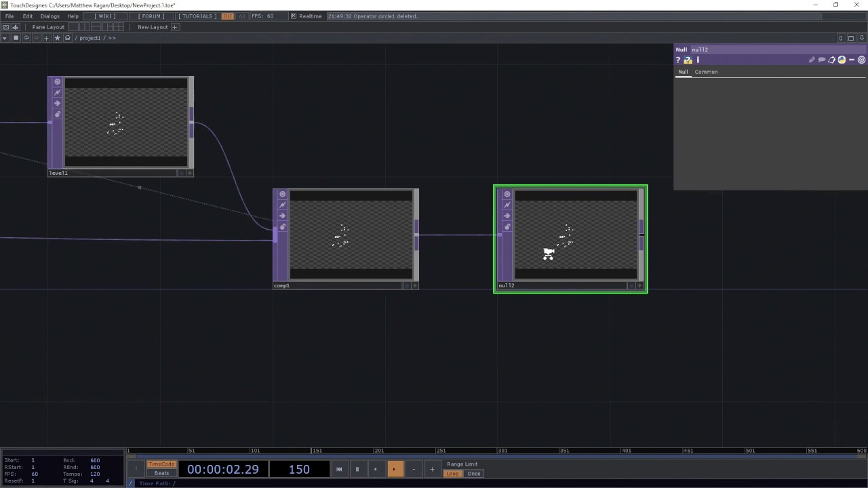Viewport: 868px width, 488px height.
Task: Toggle the lock flag on null2
Action: click(507, 227)
